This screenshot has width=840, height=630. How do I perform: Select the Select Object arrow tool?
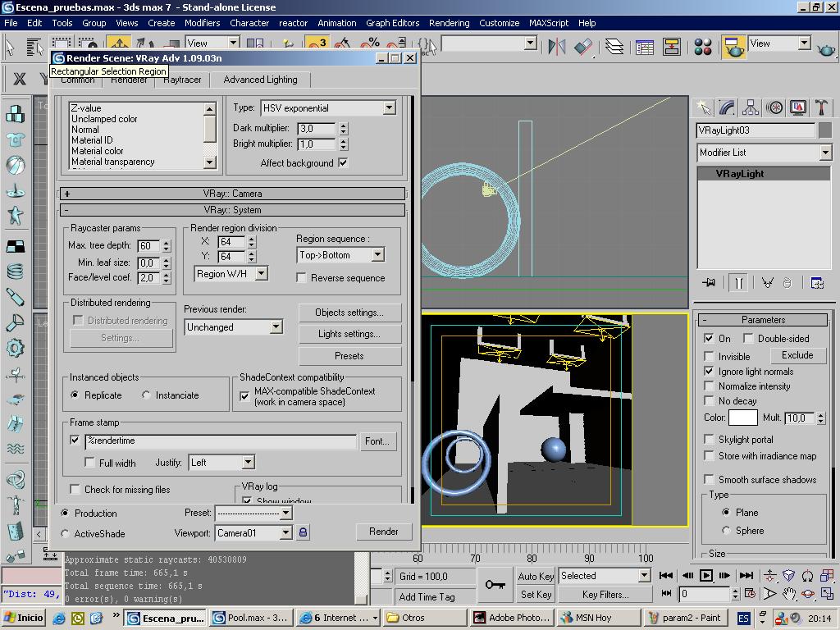point(10,47)
